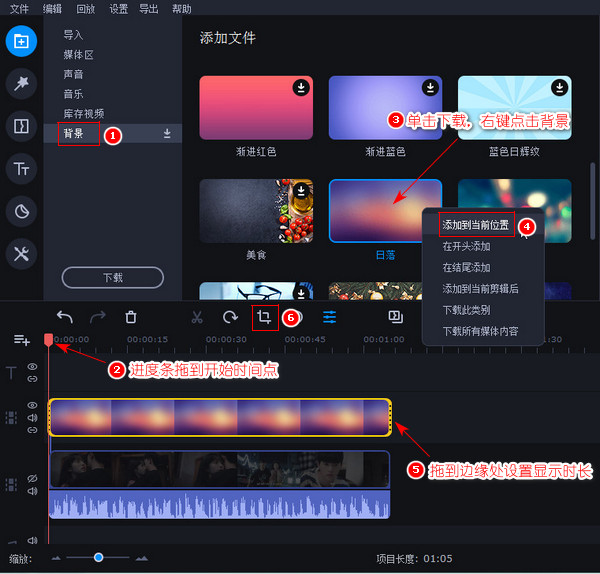The height and width of the screenshot is (574, 600).
Task: Open the Add Files import tab icon
Action: (x=21, y=41)
